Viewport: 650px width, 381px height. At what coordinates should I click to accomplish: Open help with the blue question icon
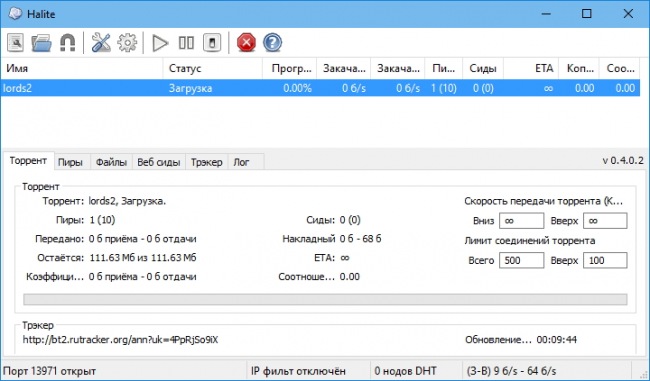coord(272,43)
